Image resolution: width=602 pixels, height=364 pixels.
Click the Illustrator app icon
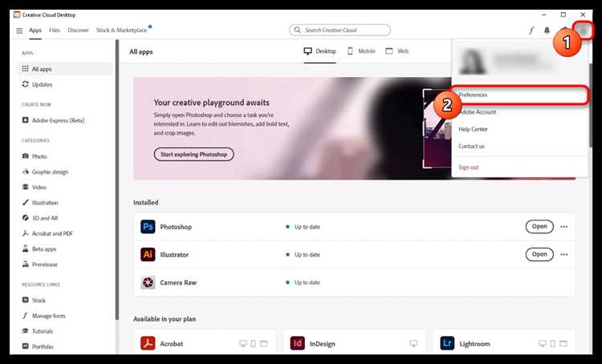point(148,254)
